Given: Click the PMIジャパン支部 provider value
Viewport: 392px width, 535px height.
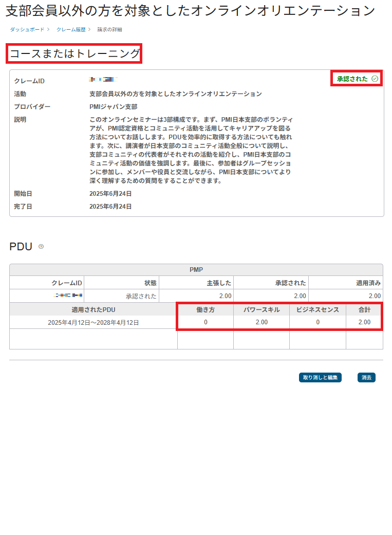Looking at the screenshot, I should 113,107.
